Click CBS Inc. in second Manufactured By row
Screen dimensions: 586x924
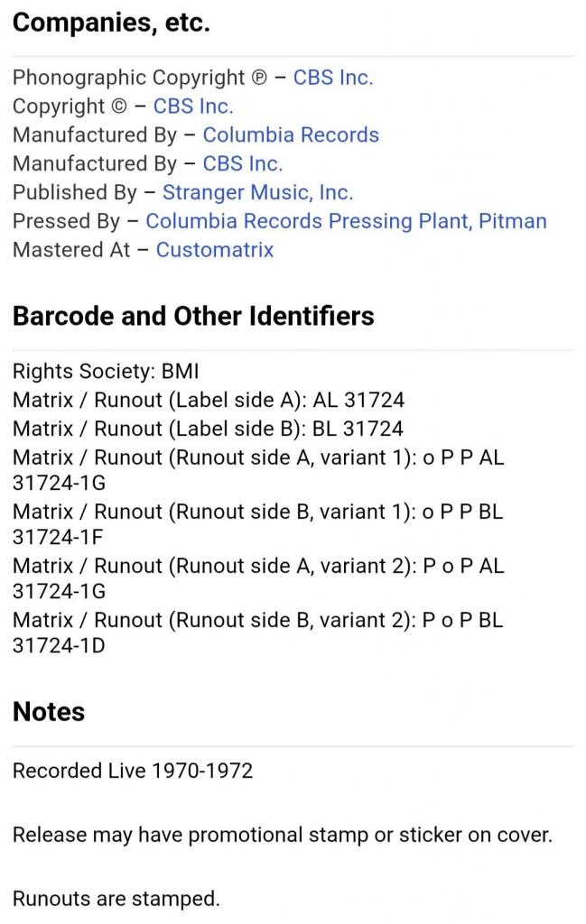(242, 164)
